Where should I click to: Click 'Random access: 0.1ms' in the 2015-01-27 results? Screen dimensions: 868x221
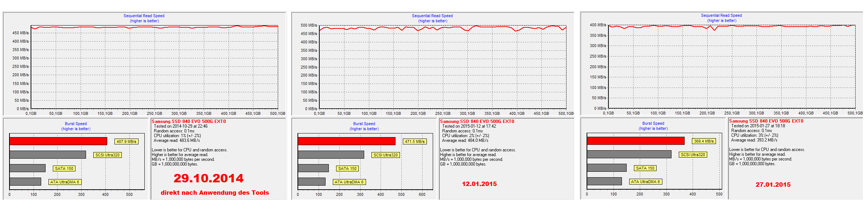[752, 131]
